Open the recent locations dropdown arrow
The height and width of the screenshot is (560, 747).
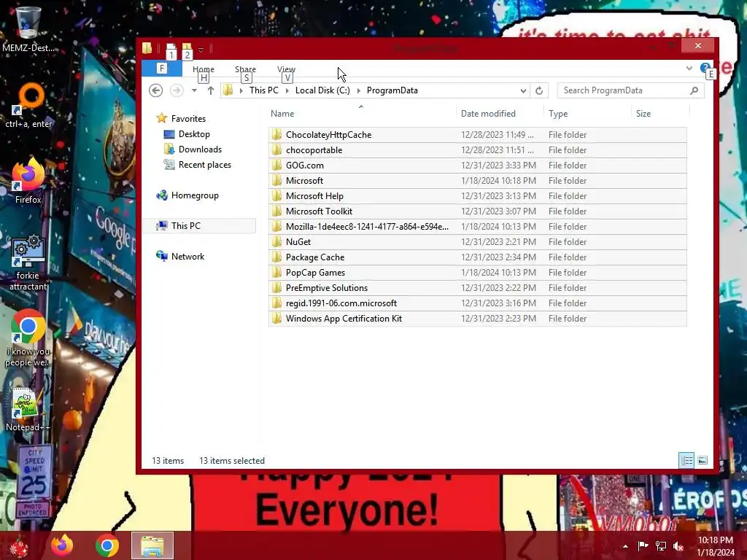[x=194, y=90]
